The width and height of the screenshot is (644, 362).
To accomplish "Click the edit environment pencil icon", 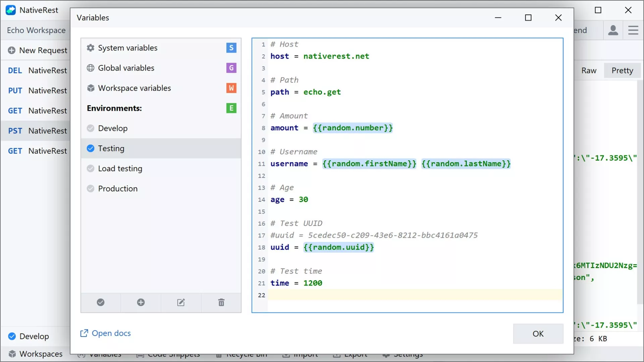I will coord(181,303).
